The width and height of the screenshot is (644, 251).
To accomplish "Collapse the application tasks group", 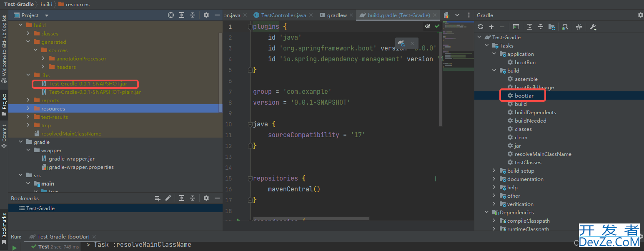I will click(494, 54).
